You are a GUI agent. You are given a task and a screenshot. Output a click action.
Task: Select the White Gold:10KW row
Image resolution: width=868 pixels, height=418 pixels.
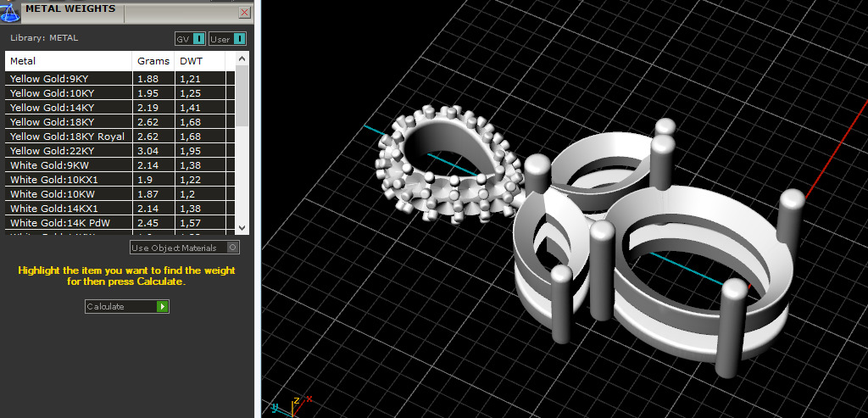click(120, 194)
